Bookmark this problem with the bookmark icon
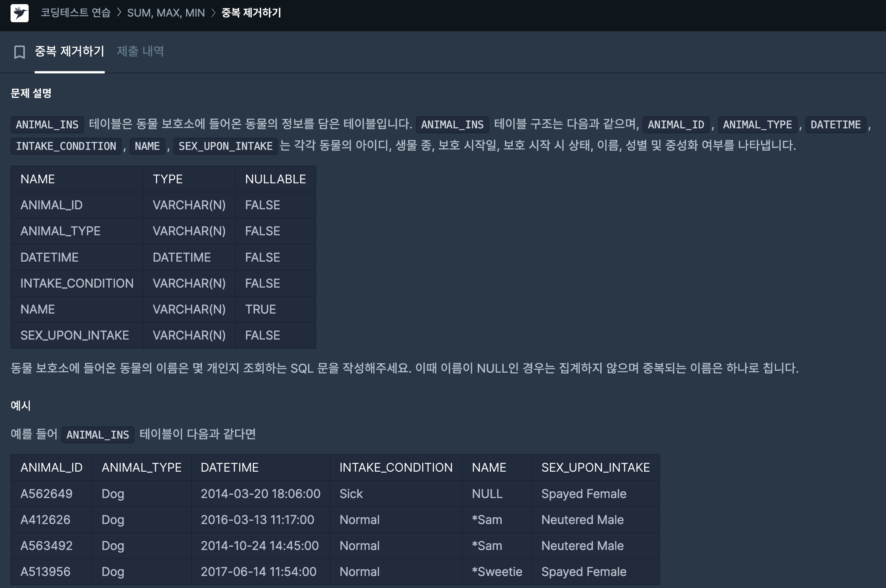Screen dimensions: 886x588 [x=20, y=52]
